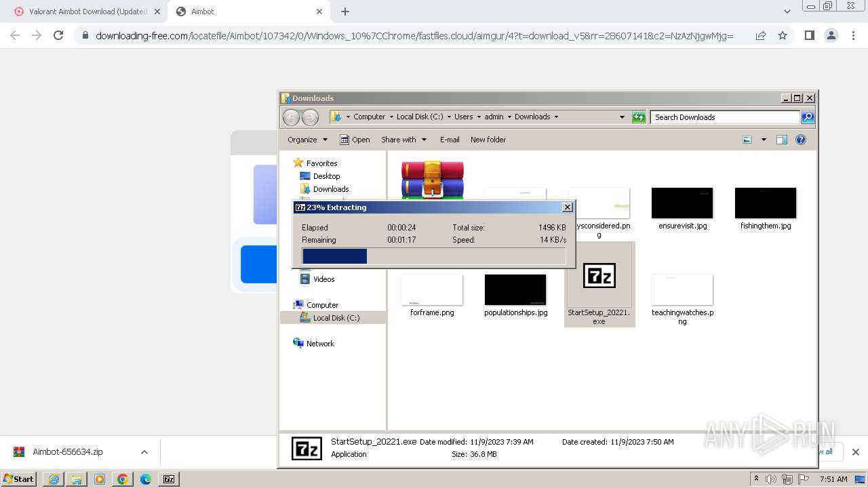
Task: Open File Explorer from taskbar
Action: coord(77,479)
